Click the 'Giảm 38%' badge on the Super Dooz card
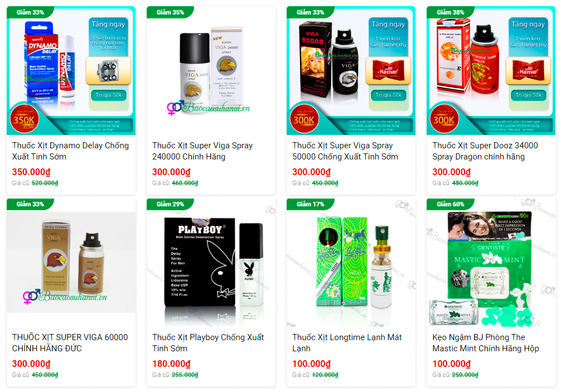 (451, 12)
